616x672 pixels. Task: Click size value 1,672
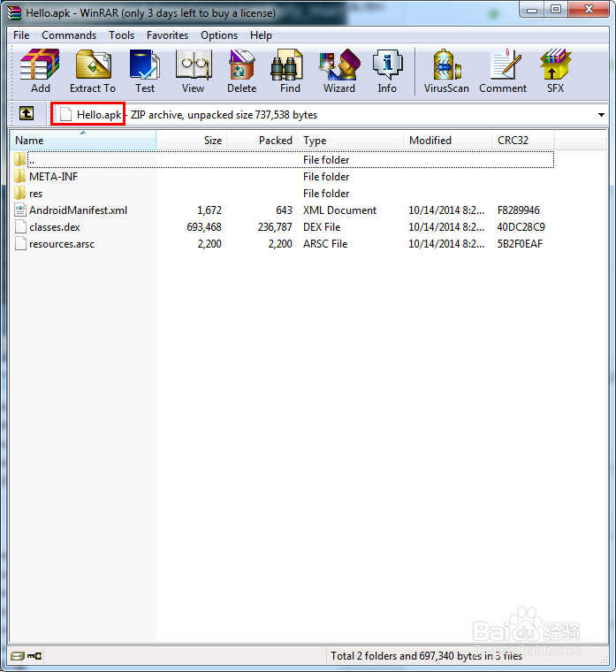tap(209, 210)
